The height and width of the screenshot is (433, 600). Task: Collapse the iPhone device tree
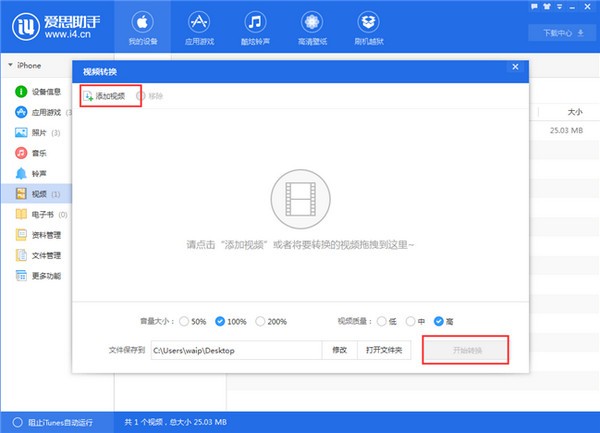tap(10, 65)
